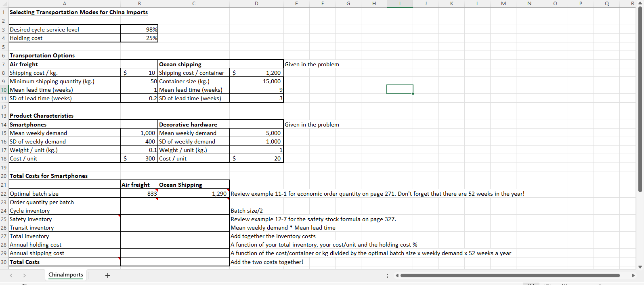Screen dimensions: 644x285
Task: Select column C header
Action: coord(194,4)
